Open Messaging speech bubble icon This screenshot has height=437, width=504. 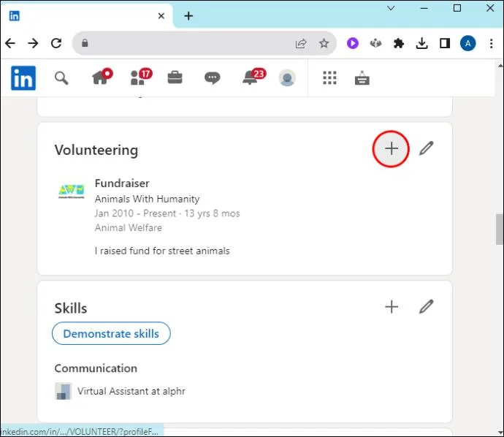click(x=212, y=77)
